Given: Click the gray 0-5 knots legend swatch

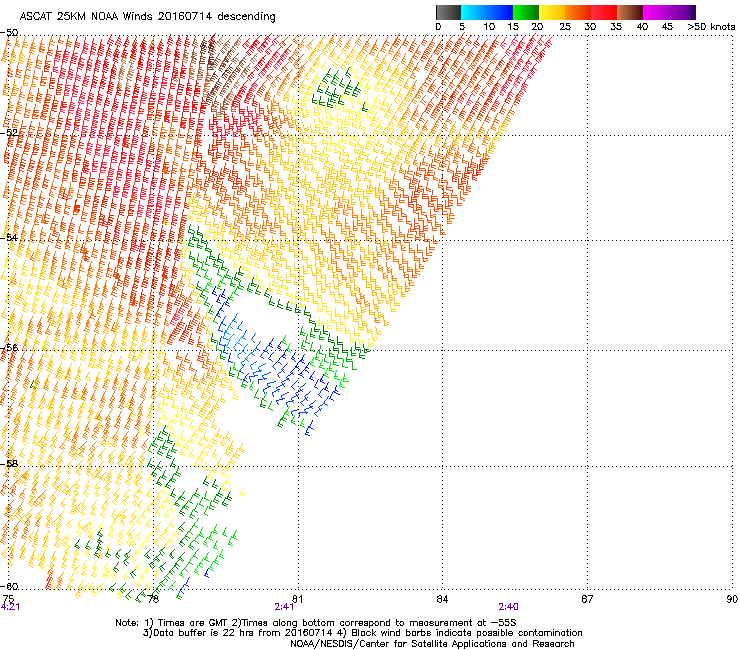Looking at the screenshot, I should click(448, 12).
